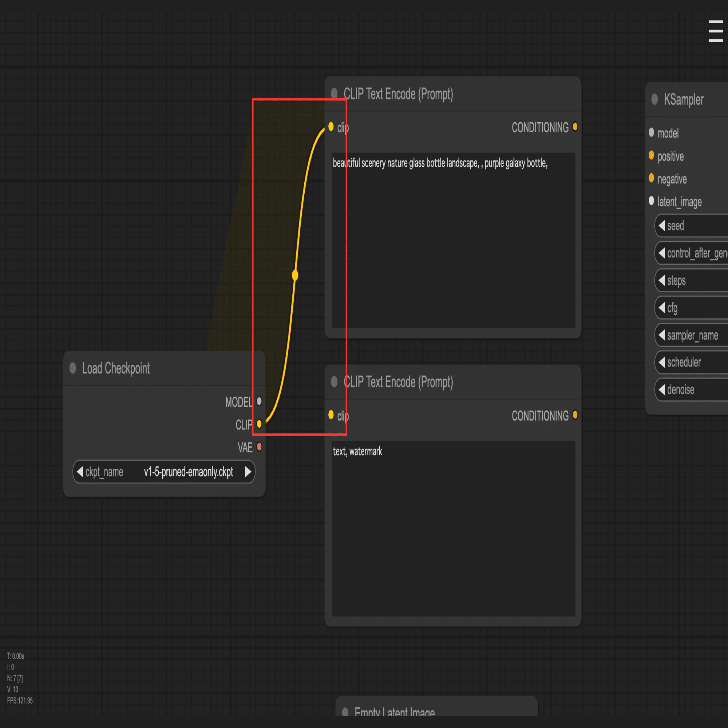Image resolution: width=728 pixels, height=728 pixels.
Task: Click the VAE output slot on Load Checkpoint
Action: coord(259,447)
